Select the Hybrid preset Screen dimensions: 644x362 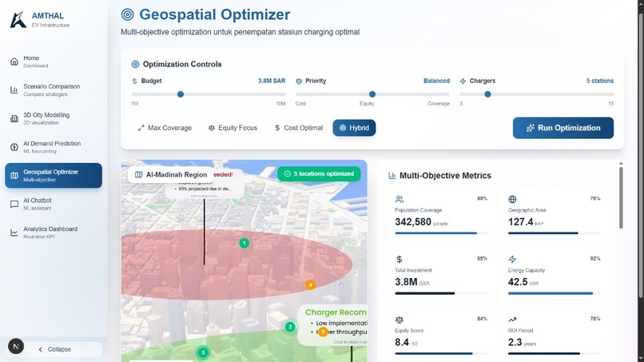click(354, 128)
